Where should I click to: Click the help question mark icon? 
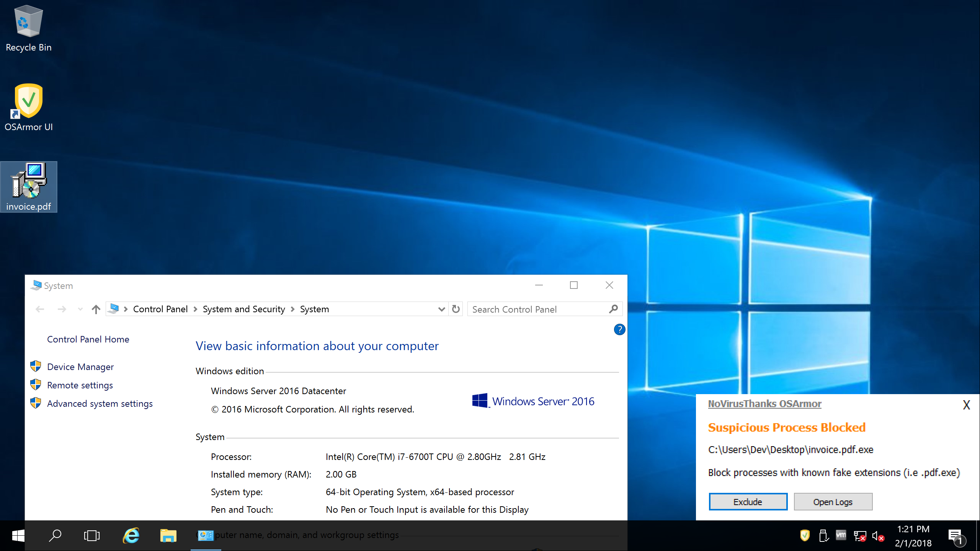(x=619, y=329)
